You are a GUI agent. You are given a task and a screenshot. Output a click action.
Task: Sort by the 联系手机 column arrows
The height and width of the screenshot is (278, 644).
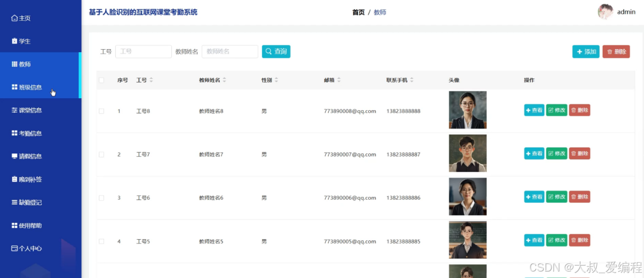click(412, 80)
